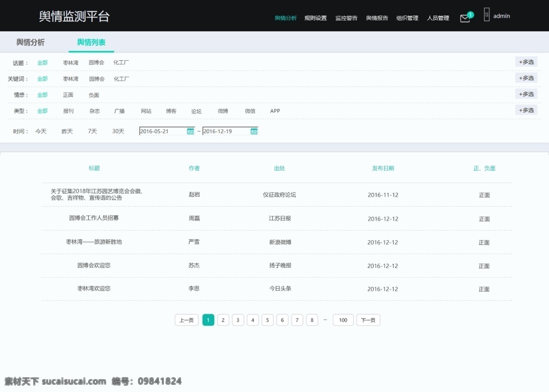The height and width of the screenshot is (392, 549).
Task: Expand +多选 for 话题 row
Action: click(526, 62)
